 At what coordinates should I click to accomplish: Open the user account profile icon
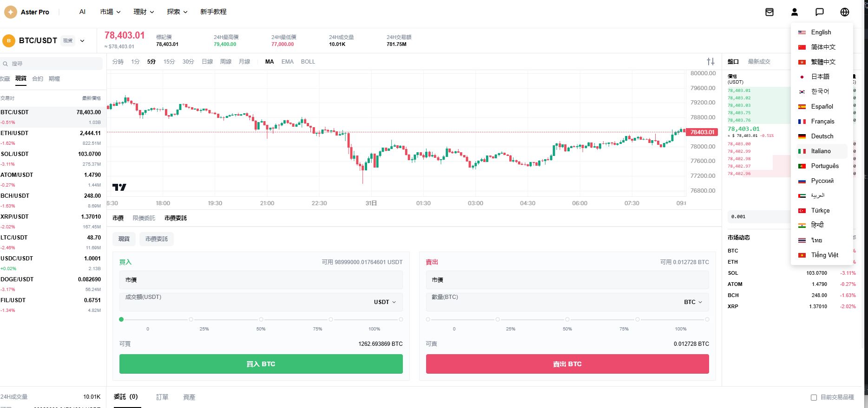(795, 12)
